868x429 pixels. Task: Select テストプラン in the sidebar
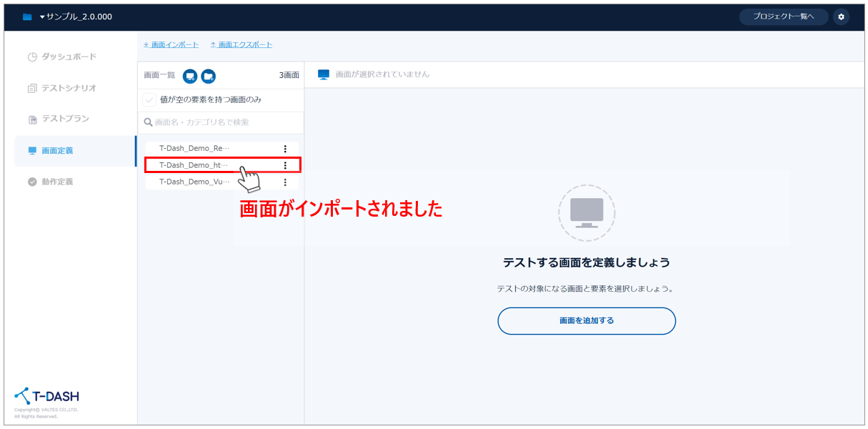click(64, 119)
